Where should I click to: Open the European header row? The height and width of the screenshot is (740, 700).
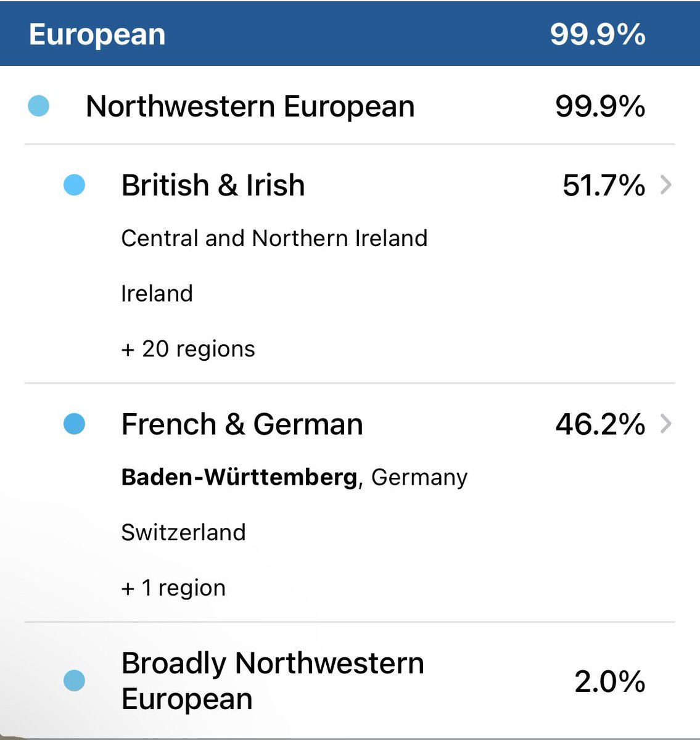[x=350, y=33]
